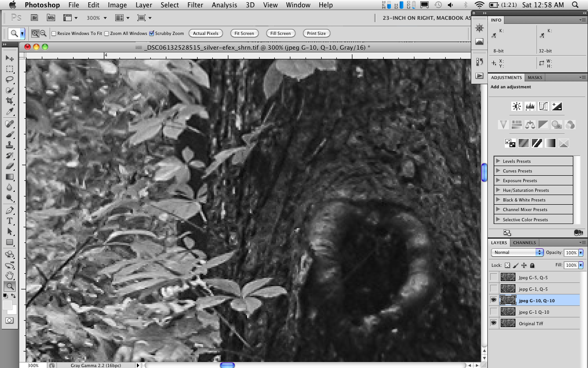Select the Gradient tool
This screenshot has width=588, height=368.
tap(9, 177)
